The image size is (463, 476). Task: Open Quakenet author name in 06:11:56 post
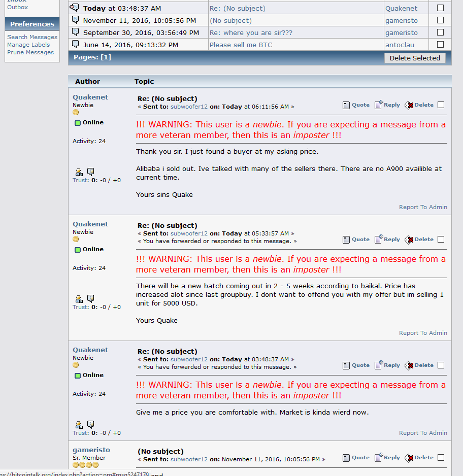tap(90, 97)
